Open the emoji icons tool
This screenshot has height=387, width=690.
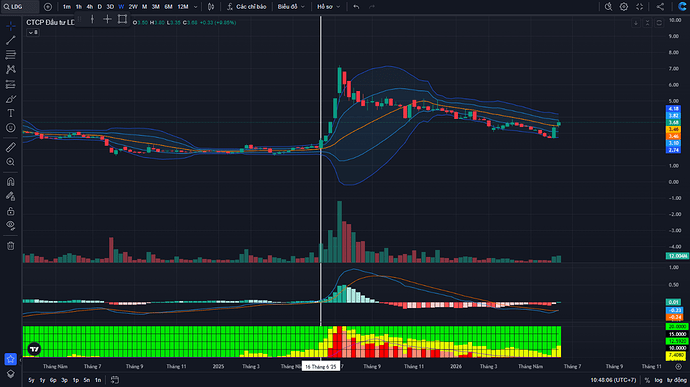pyautogui.click(x=11, y=128)
